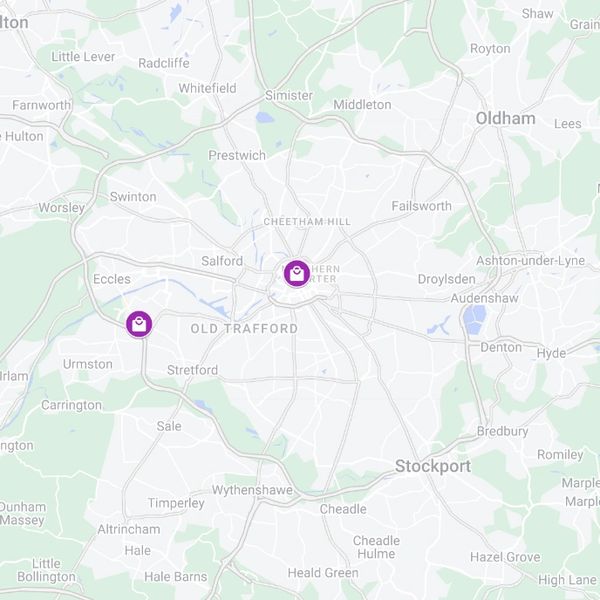Click the blue reservoir near Audenshaw
600x600 pixels.
click(474, 320)
